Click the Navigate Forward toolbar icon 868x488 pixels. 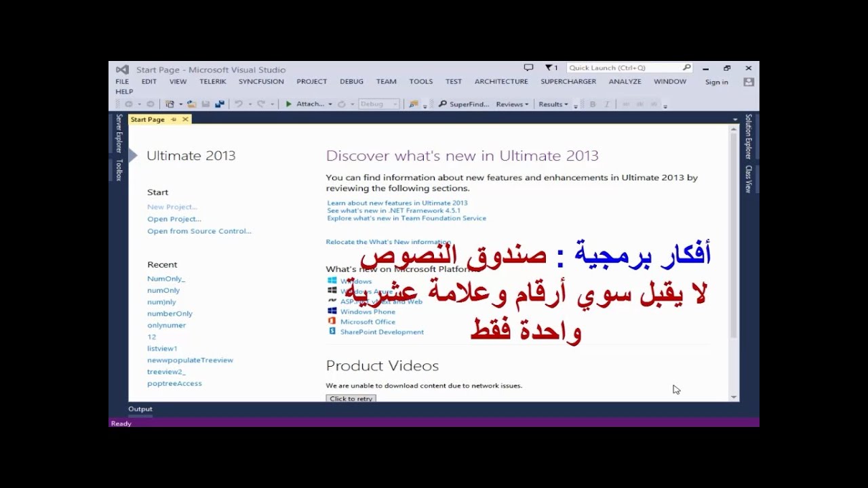tap(151, 104)
